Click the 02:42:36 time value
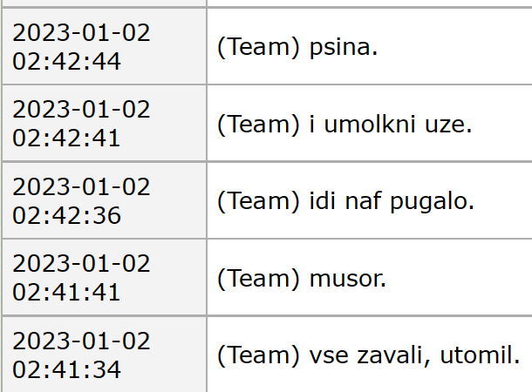The width and height of the screenshot is (532, 392). coord(67,214)
